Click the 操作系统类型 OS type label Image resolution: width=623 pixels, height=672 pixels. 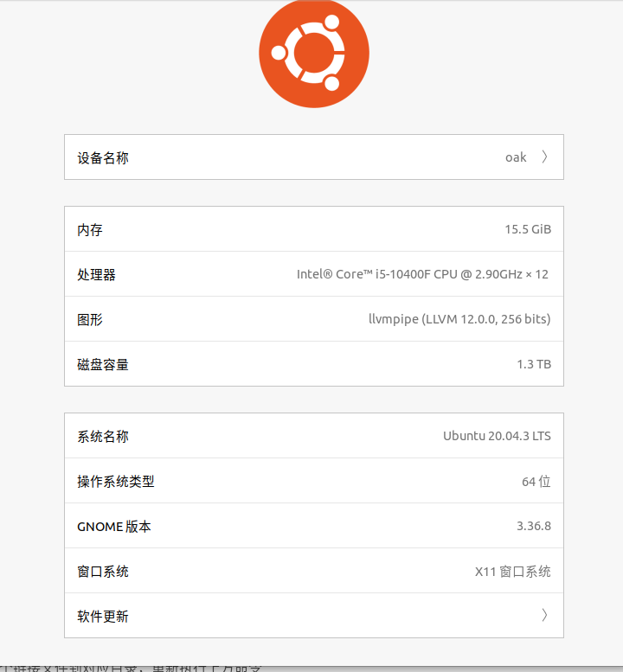point(116,482)
